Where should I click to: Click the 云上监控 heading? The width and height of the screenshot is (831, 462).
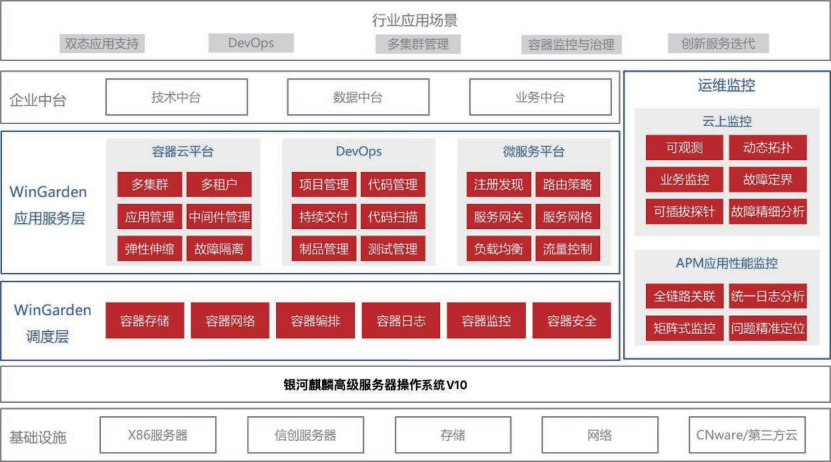727,121
